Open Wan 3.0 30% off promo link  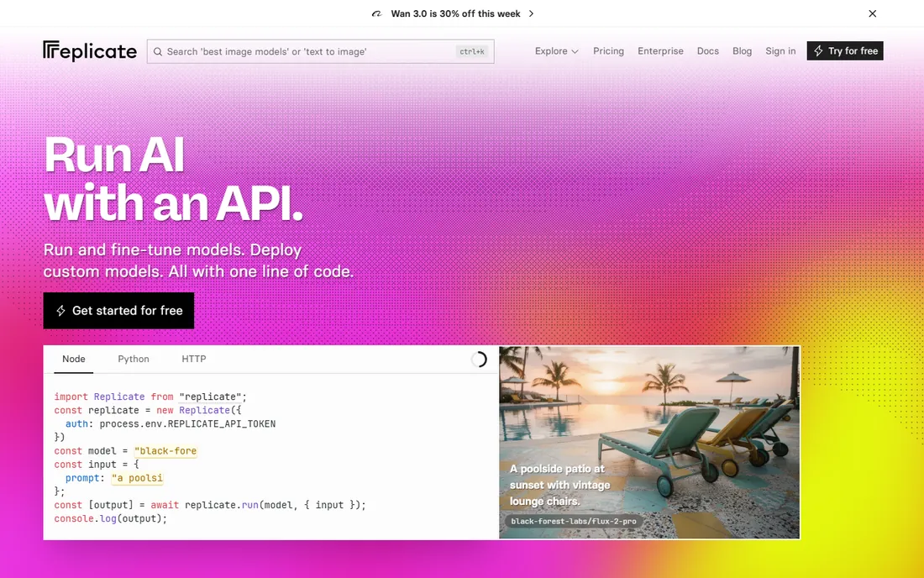click(x=455, y=13)
